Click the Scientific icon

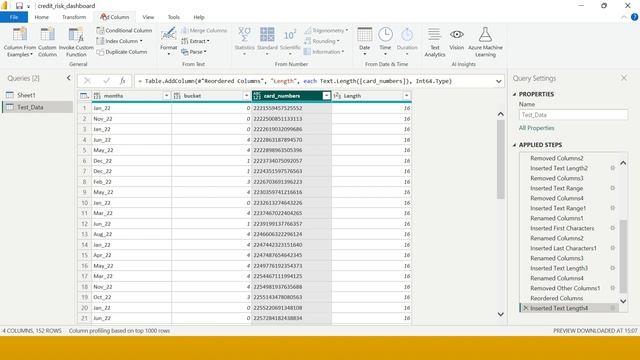(x=290, y=35)
